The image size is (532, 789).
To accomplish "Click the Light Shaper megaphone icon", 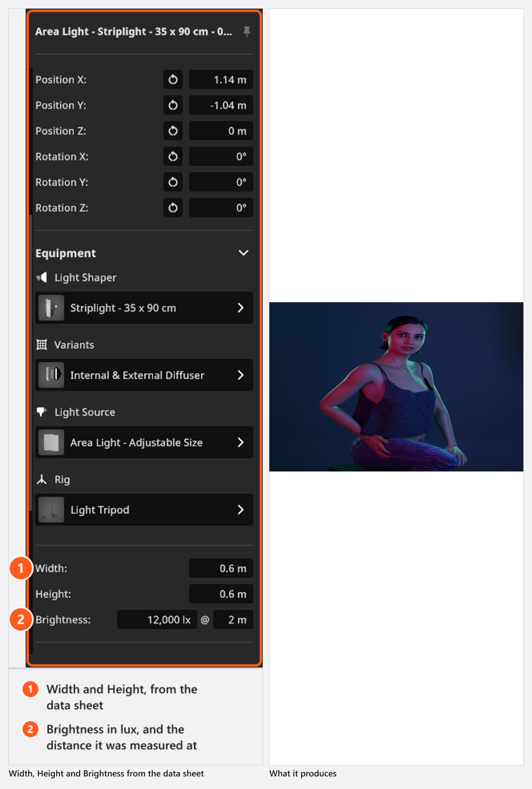I will (42, 278).
